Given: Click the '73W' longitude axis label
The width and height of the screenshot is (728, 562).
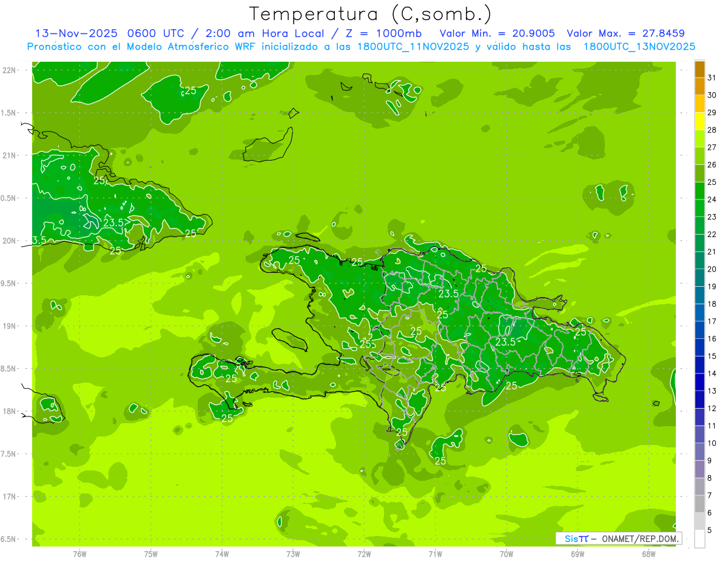Looking at the screenshot, I should 293,554.
